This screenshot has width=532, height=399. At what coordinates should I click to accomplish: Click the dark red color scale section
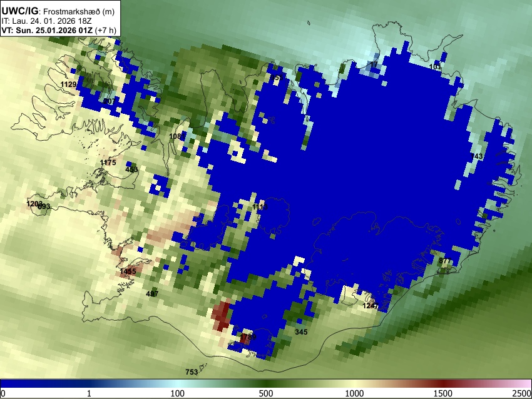pos(443,384)
